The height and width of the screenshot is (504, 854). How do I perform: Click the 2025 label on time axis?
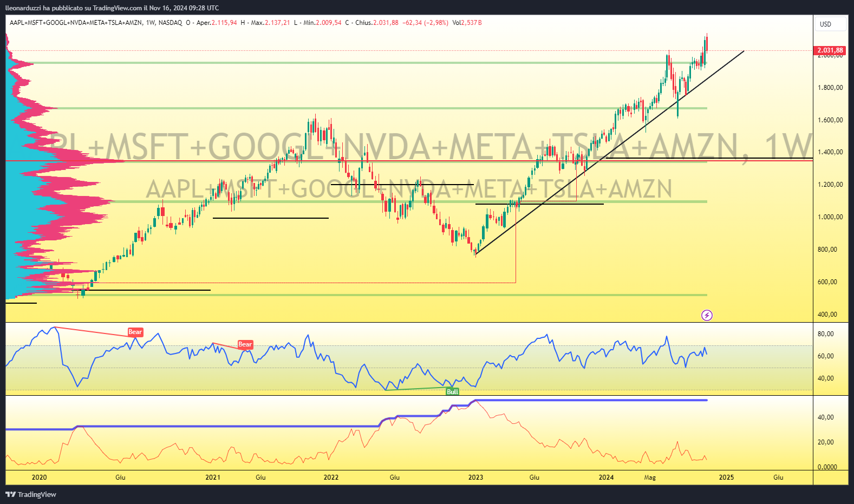pyautogui.click(x=726, y=477)
